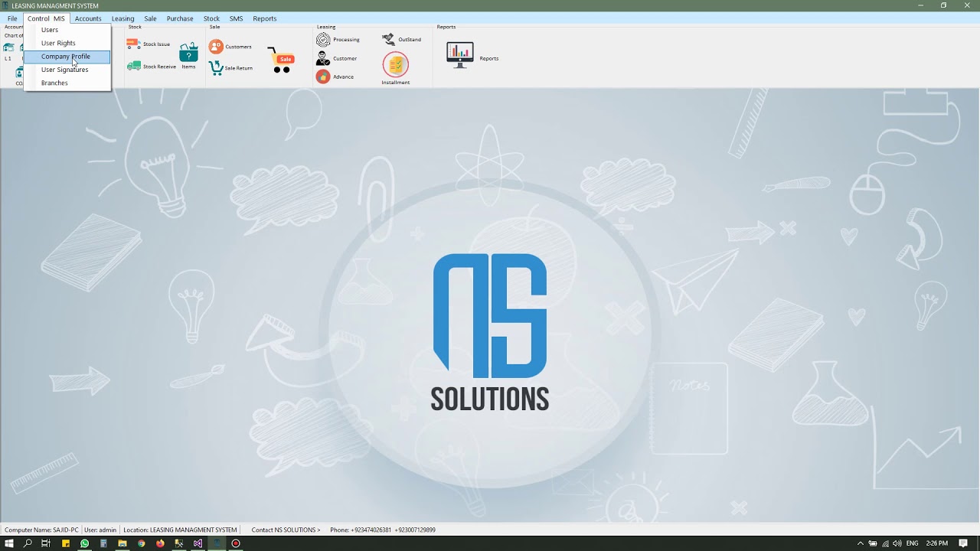
Task: Open the Leasing Advance icon
Action: [323, 77]
